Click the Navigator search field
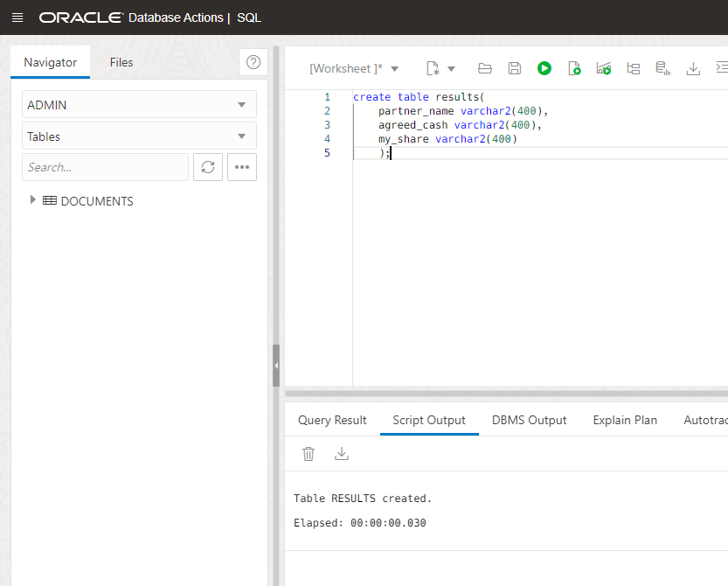Image resolution: width=728 pixels, height=586 pixels. [x=105, y=167]
